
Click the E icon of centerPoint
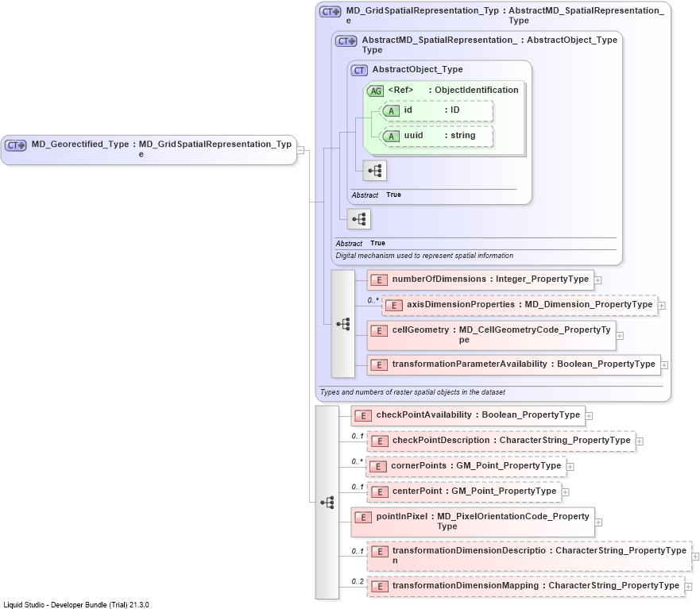click(x=380, y=492)
